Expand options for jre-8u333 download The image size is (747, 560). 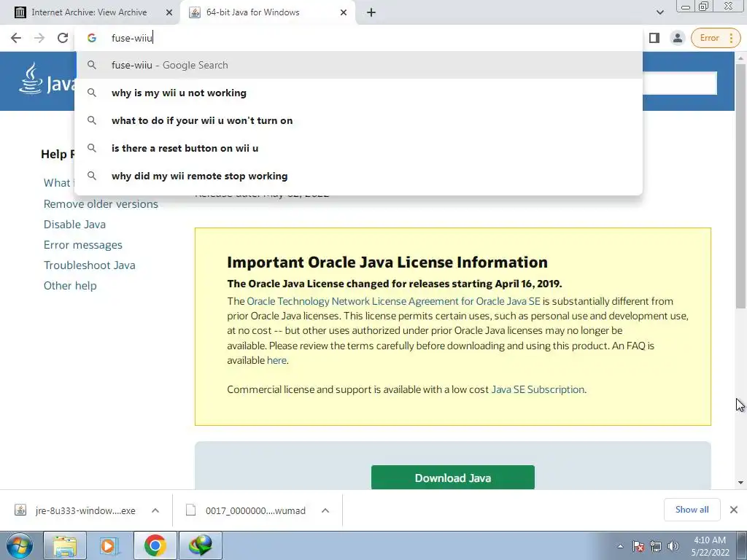[155, 510]
